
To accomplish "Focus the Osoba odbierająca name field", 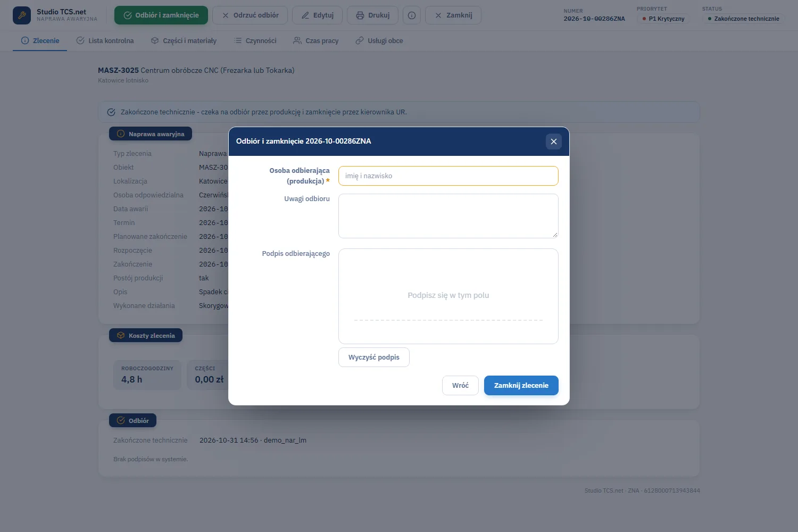I will click(448, 176).
